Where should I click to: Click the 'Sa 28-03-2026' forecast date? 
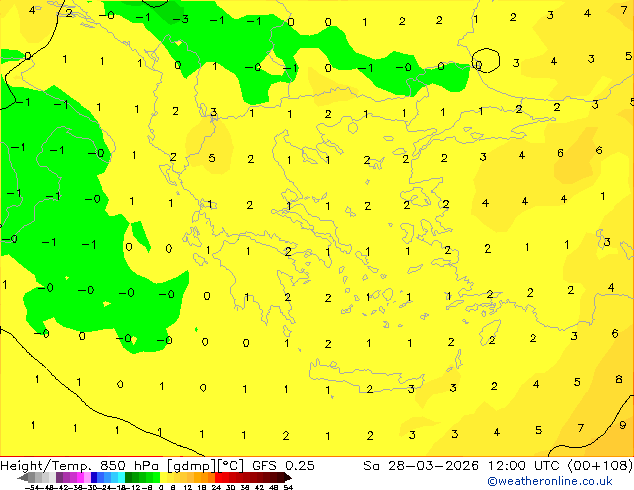[x=421, y=466]
